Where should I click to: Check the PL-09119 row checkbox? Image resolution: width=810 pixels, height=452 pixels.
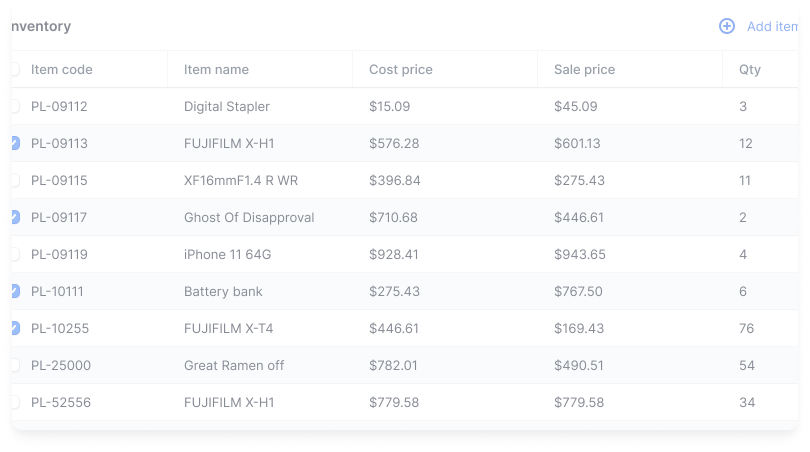click(15, 254)
